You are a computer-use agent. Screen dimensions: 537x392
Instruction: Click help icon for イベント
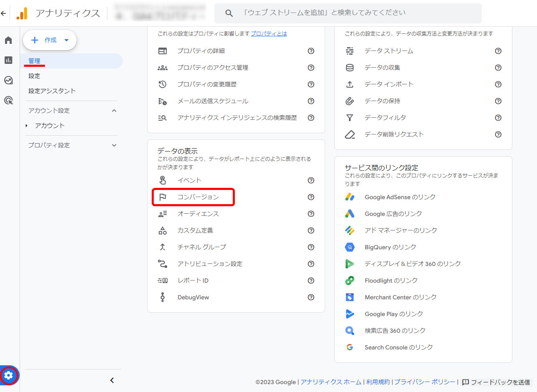(x=311, y=180)
